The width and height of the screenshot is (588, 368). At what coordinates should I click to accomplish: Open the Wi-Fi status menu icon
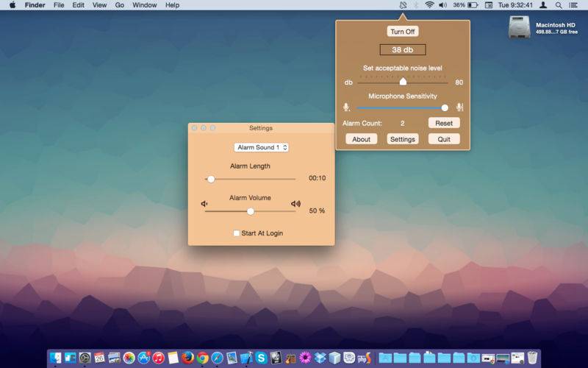[x=429, y=5]
